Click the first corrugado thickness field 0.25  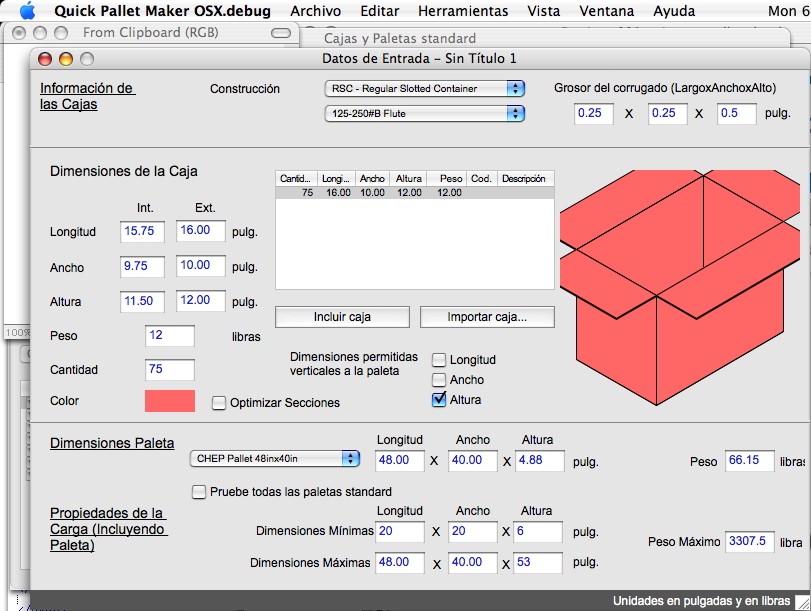[594, 114]
